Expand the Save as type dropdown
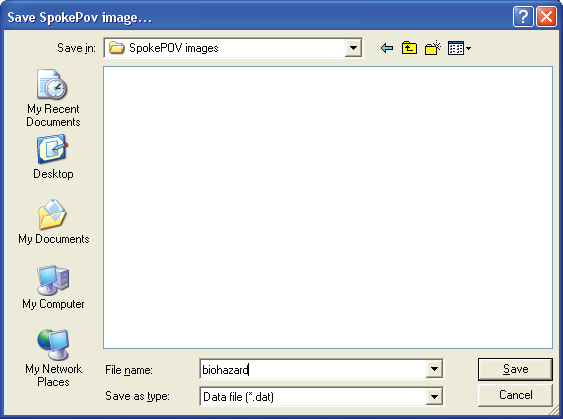This screenshot has height=419, width=563. [434, 397]
